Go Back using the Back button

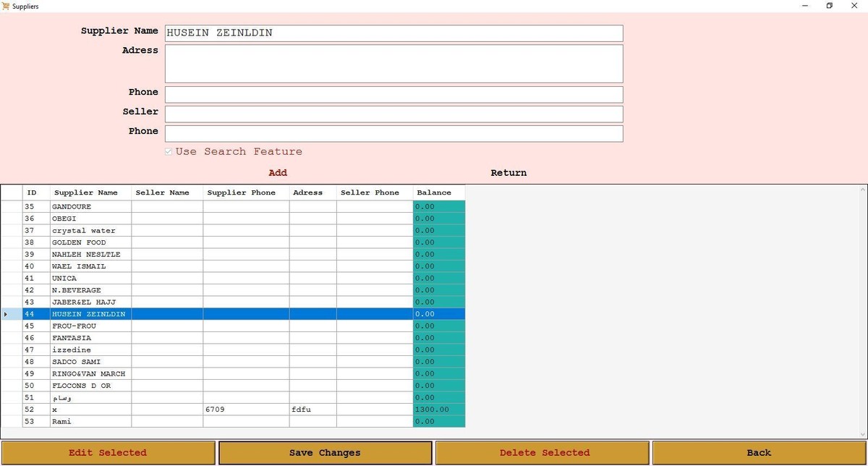[759, 453]
